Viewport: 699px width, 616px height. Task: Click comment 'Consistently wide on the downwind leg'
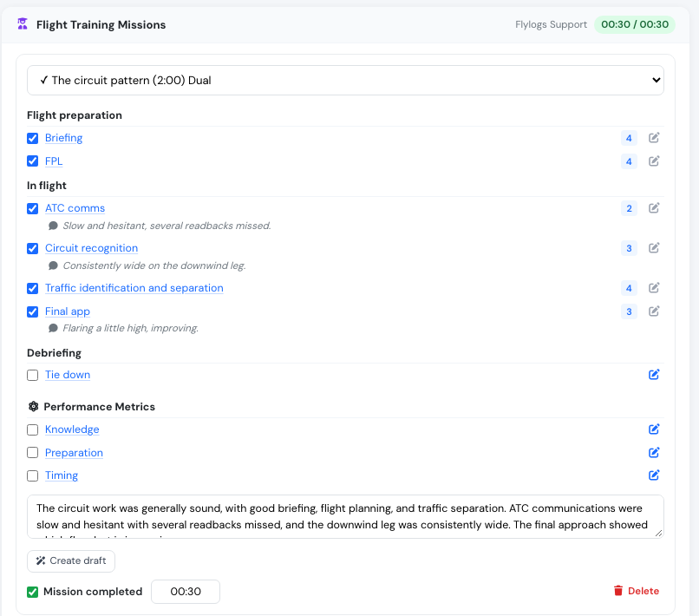pos(154,265)
